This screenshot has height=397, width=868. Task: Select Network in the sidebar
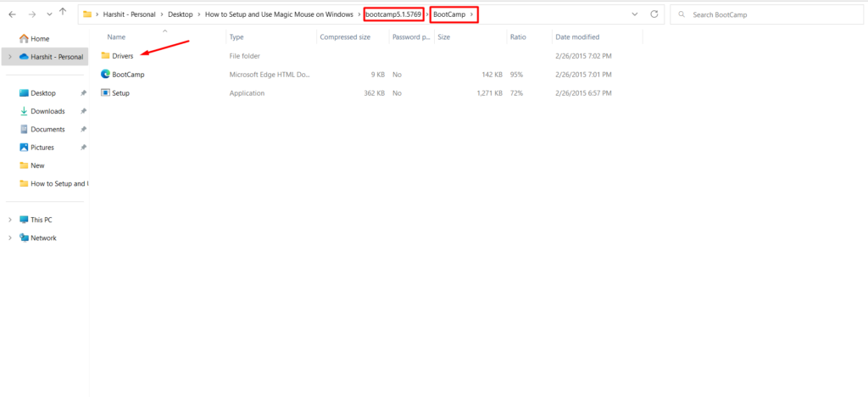click(43, 238)
